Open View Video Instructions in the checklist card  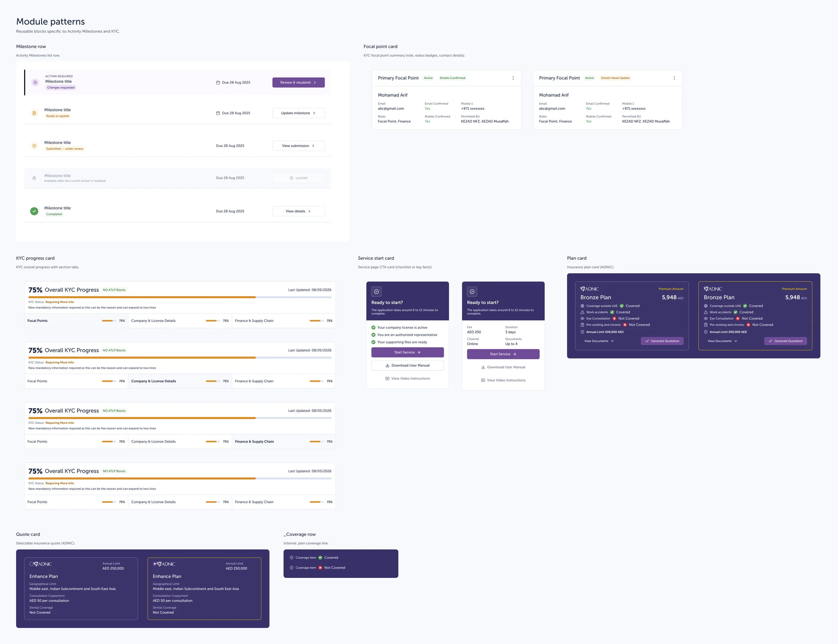coord(407,379)
